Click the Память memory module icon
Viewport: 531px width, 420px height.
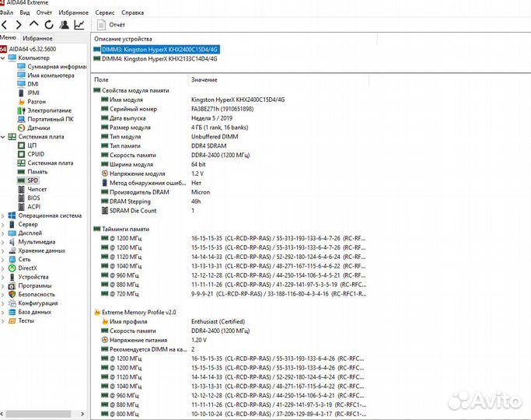21,172
